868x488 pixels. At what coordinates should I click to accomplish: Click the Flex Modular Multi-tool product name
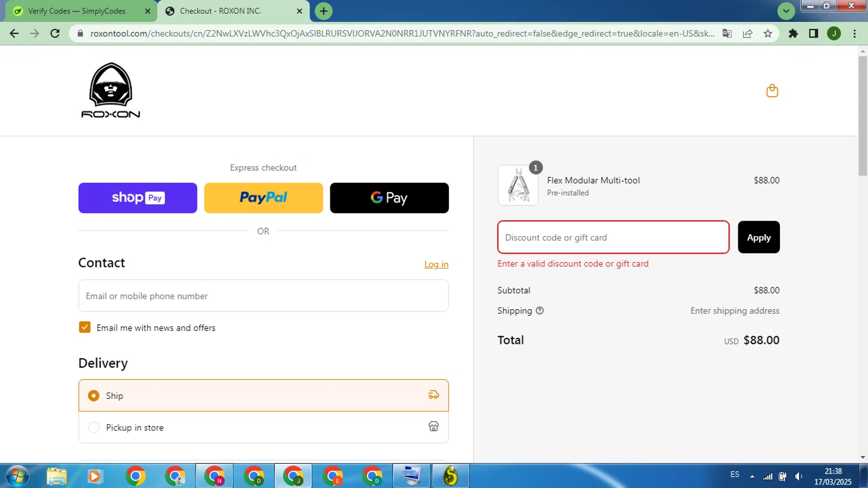coord(593,181)
